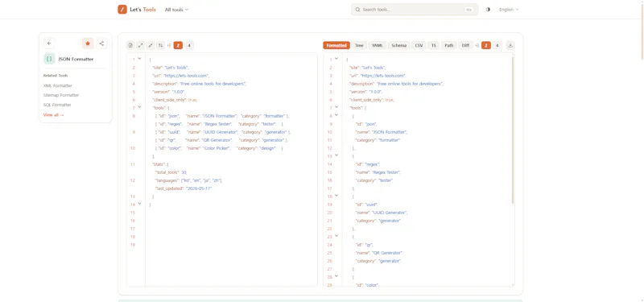
Task: Click "client_side_only": true in input editor
Action: click(x=175, y=100)
